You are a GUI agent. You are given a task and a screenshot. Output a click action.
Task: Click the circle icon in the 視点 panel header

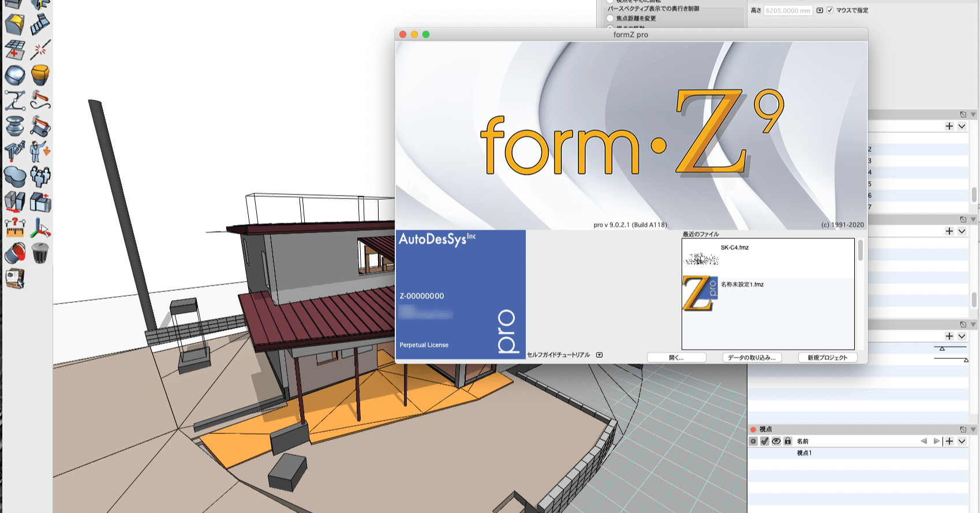(753, 441)
